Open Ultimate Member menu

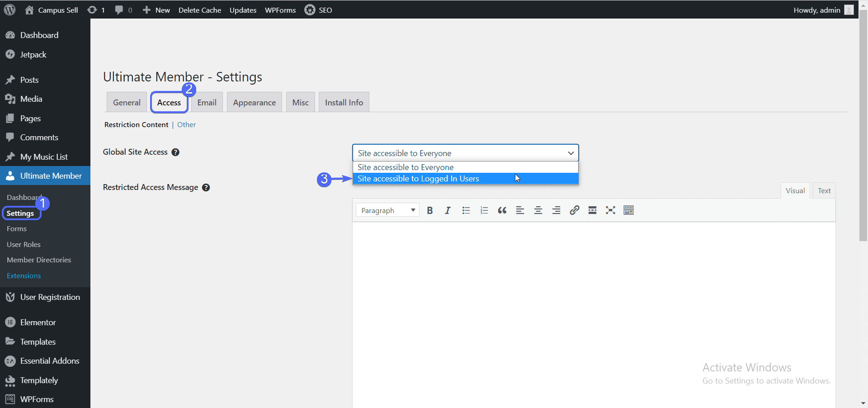[x=45, y=176]
